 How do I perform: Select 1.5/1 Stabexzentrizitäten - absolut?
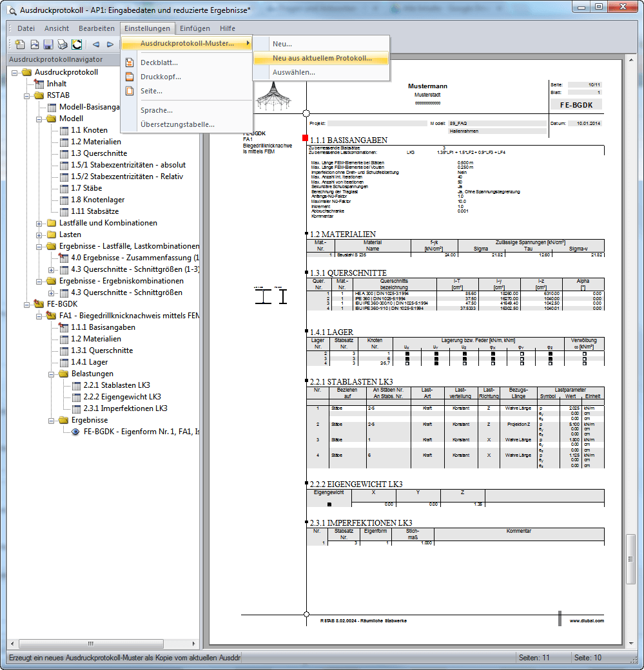pyautogui.click(x=128, y=165)
